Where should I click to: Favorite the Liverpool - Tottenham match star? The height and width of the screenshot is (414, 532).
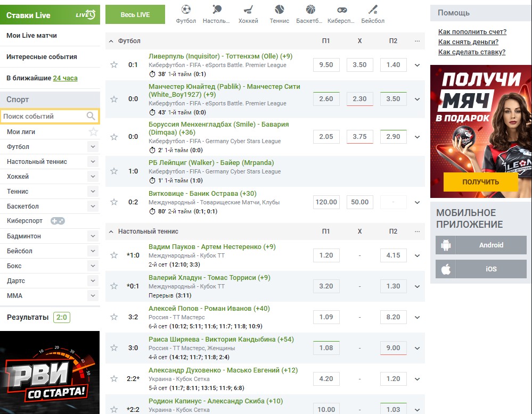(x=113, y=65)
